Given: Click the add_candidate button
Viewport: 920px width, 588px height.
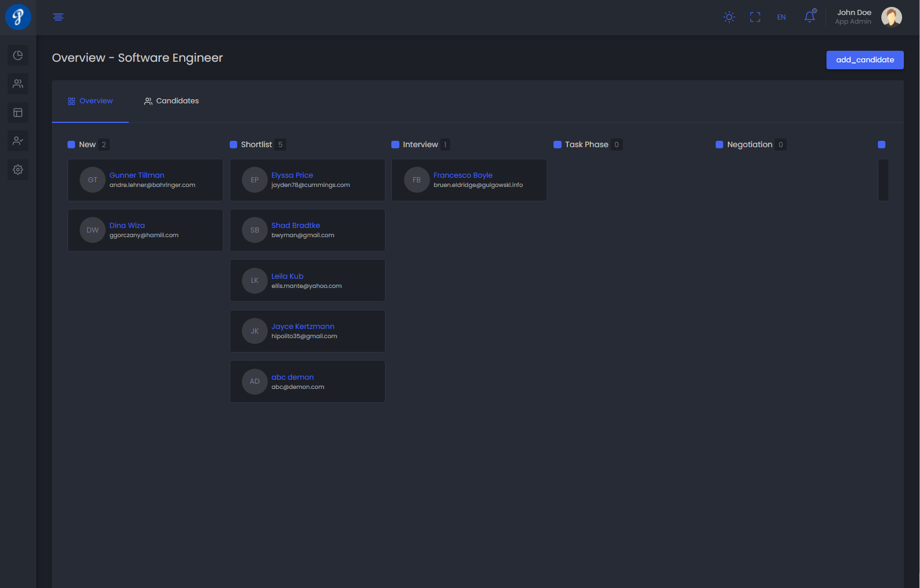Looking at the screenshot, I should [x=865, y=60].
